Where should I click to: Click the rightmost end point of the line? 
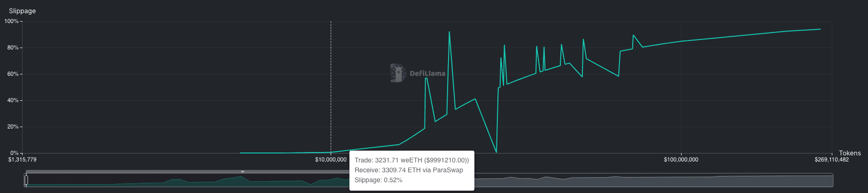pos(820,29)
